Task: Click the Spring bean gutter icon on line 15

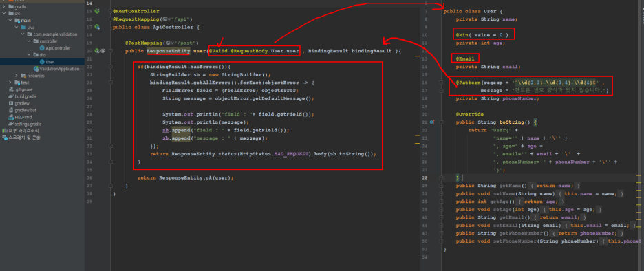Action: pyautogui.click(x=97, y=11)
